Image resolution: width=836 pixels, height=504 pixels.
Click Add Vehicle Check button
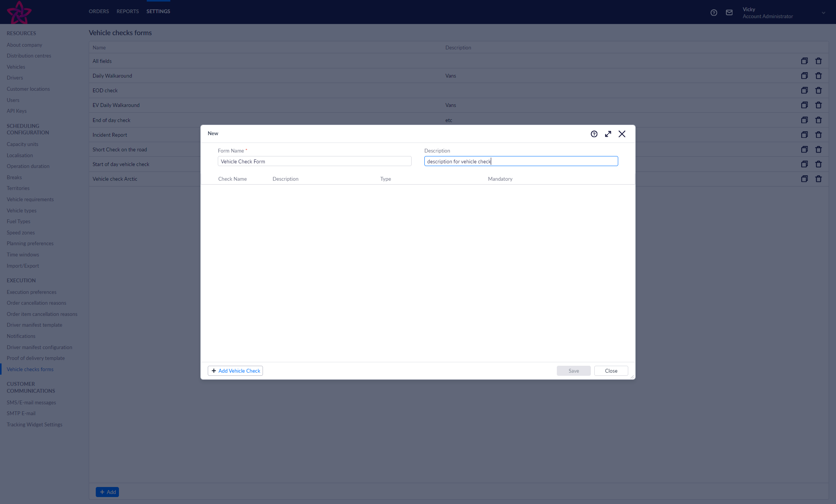[235, 371]
